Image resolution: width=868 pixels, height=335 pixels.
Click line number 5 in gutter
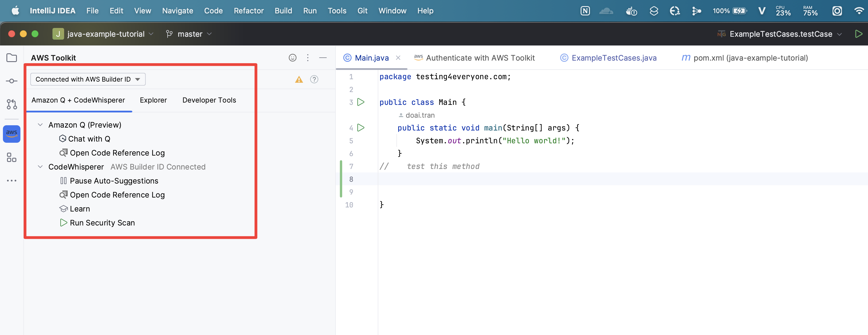(x=351, y=141)
